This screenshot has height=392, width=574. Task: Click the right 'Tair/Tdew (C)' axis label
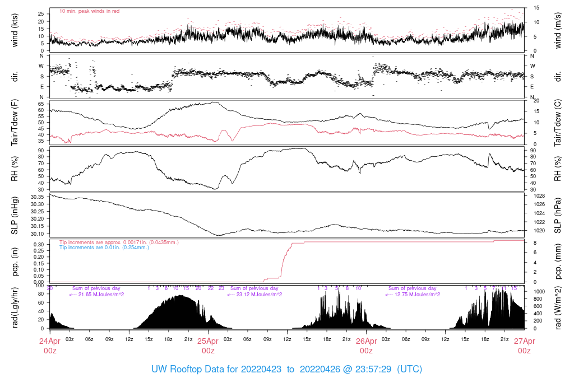coord(558,123)
